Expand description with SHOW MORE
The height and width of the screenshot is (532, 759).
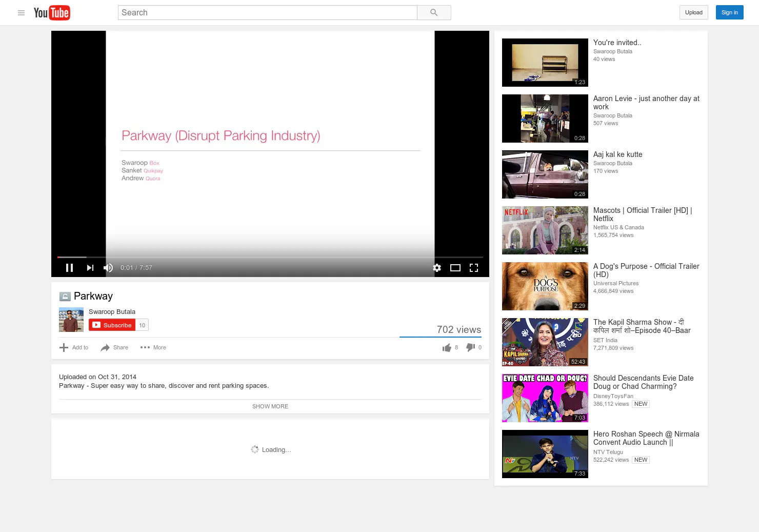pos(270,406)
